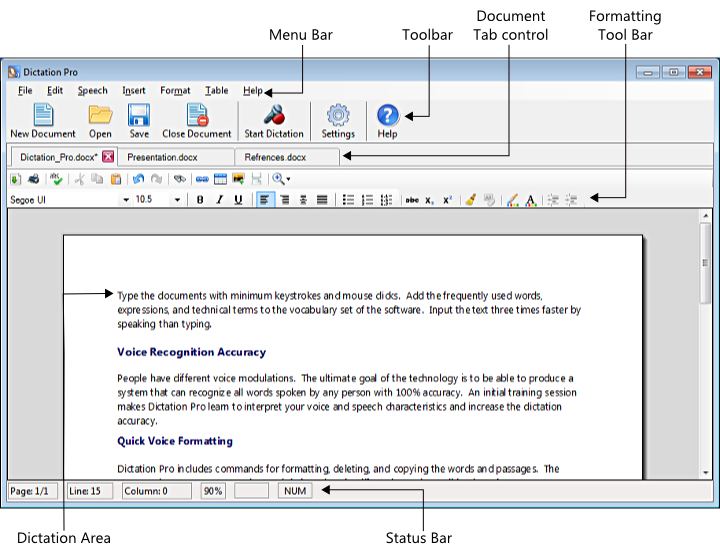Click the New Document toolbar icon
Viewport: 720px width, 550px height.
pos(43,114)
